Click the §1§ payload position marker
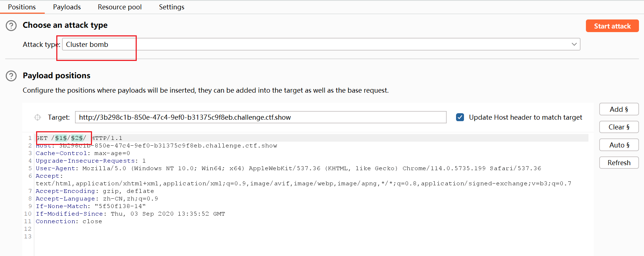The height and width of the screenshot is (256, 644). pos(61,138)
